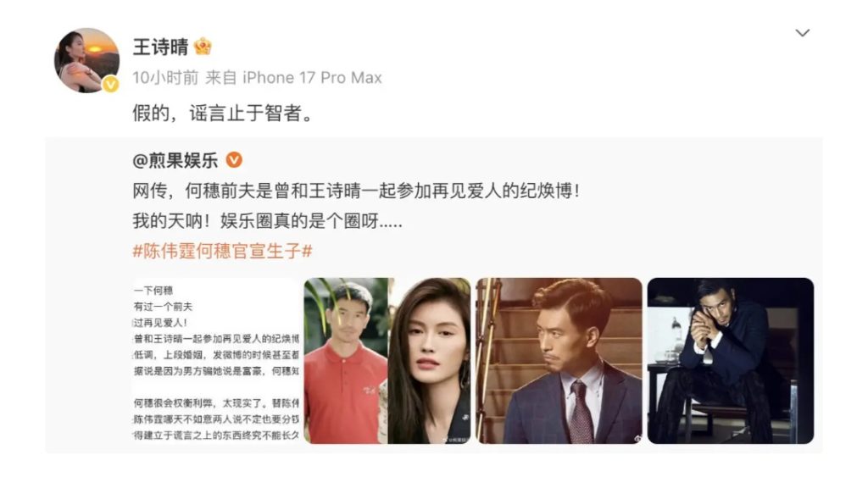The image size is (868, 488).
Task: Open the red polo shirt photo thumbnail
Action: pyautogui.click(x=387, y=361)
